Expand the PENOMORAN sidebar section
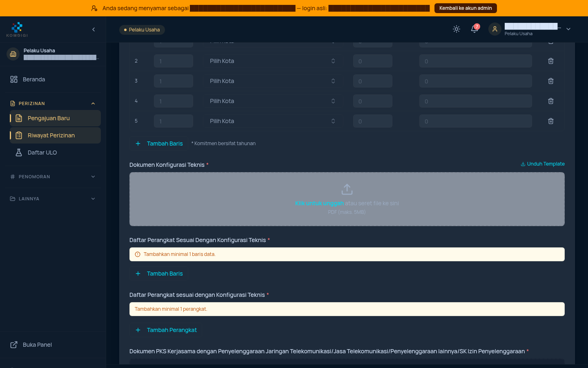Image resolution: width=588 pixels, height=368 pixels. coord(53,177)
